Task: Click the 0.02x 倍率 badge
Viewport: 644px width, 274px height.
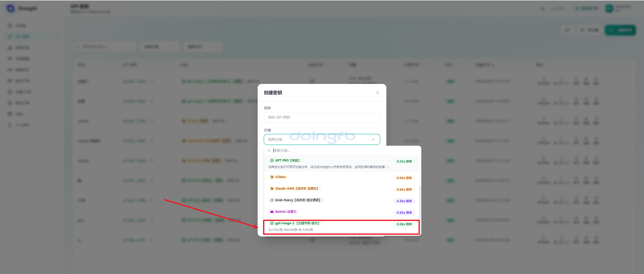Action: pos(404,224)
